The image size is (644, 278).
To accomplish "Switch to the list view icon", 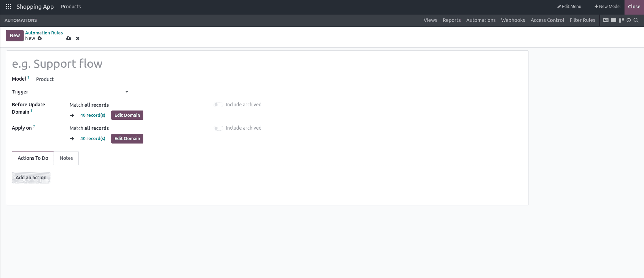I will pos(614,20).
